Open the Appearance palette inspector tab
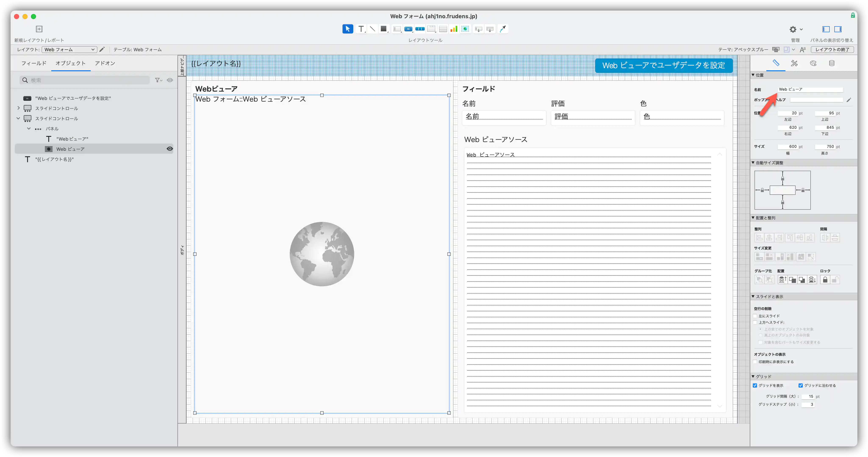The width and height of the screenshot is (868, 457). pyautogui.click(x=813, y=63)
